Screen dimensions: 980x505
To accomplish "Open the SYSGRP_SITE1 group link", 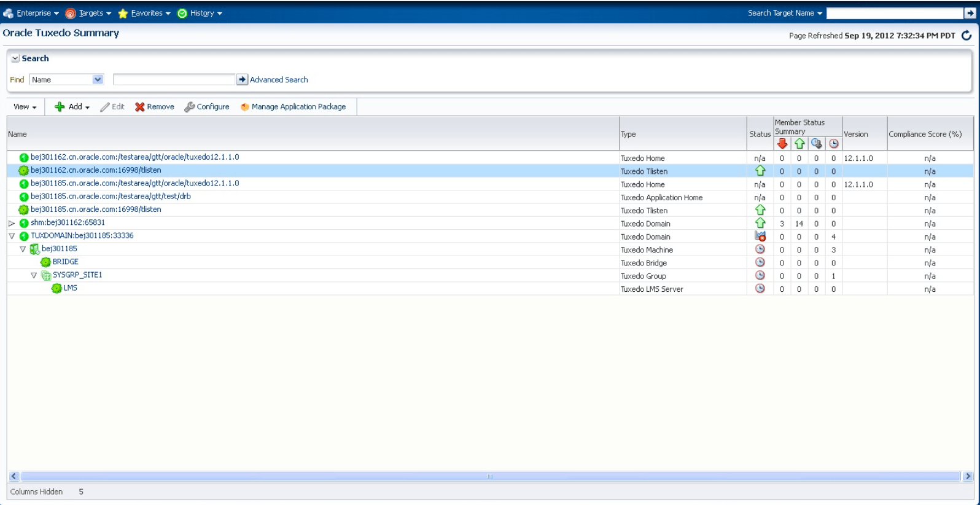I will pos(77,275).
